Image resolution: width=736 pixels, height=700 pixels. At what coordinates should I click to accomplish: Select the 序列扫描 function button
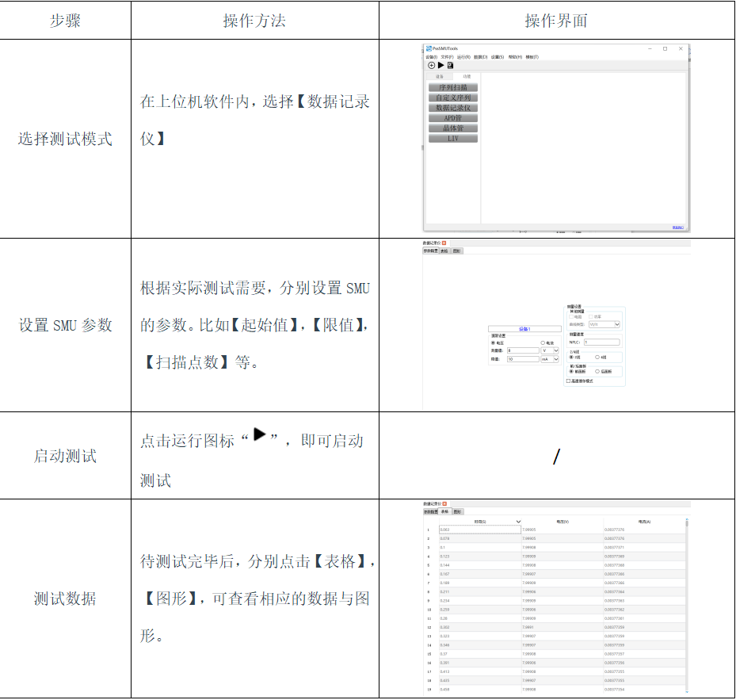(453, 87)
